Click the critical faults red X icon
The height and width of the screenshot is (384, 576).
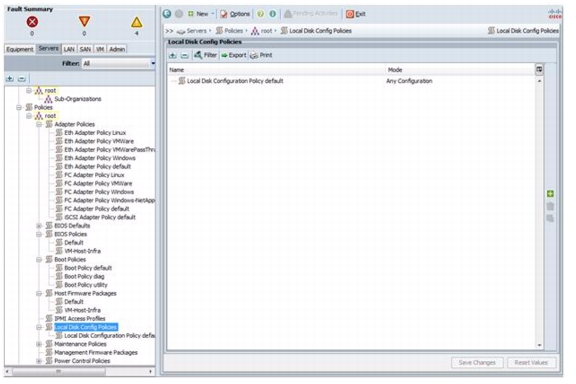[32, 22]
